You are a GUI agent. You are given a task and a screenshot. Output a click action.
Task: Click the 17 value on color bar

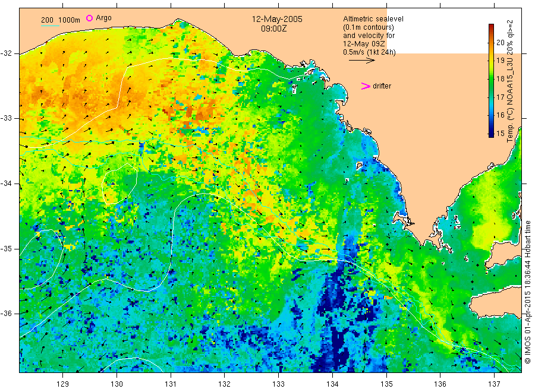click(500, 97)
